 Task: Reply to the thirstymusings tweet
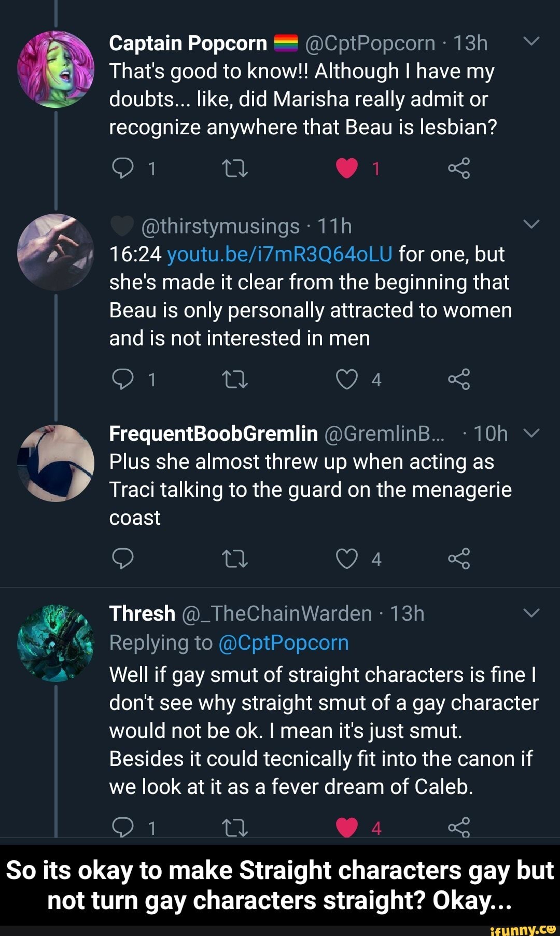[123, 380]
